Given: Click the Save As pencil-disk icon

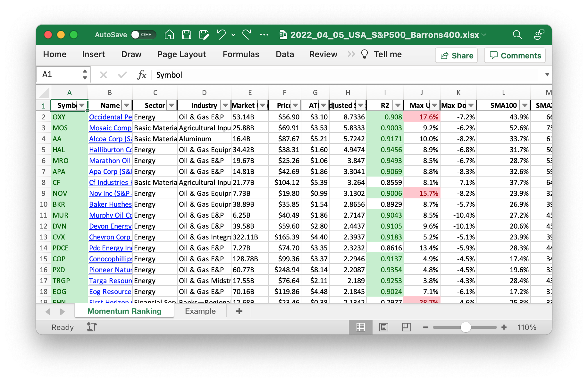Looking at the screenshot, I should pyautogui.click(x=204, y=35).
